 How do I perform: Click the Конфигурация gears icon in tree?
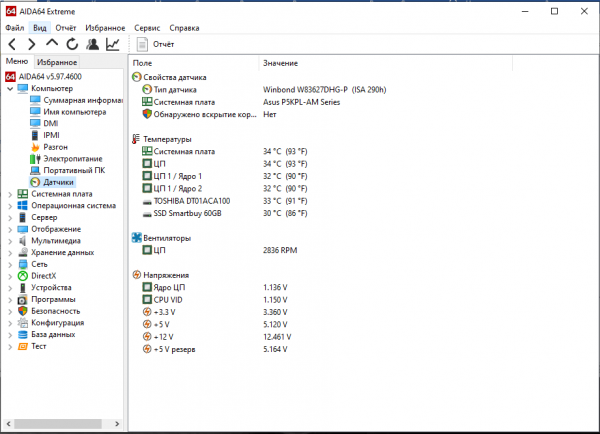23,323
